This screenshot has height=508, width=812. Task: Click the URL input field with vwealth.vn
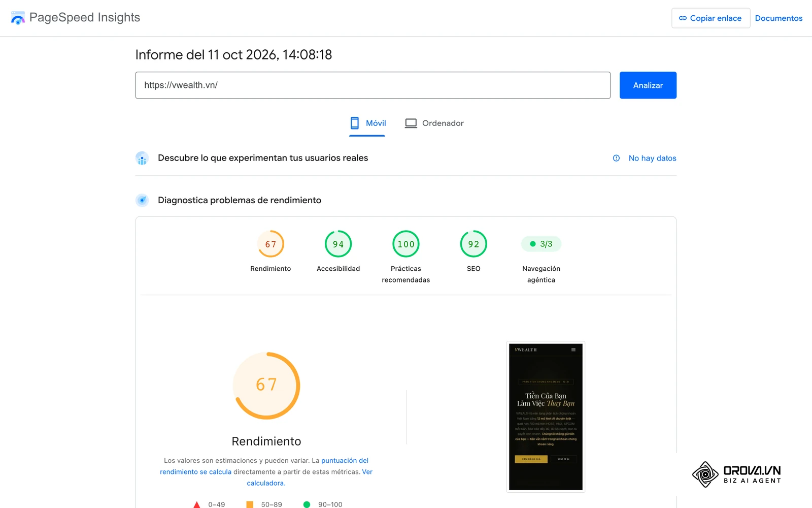tap(373, 85)
